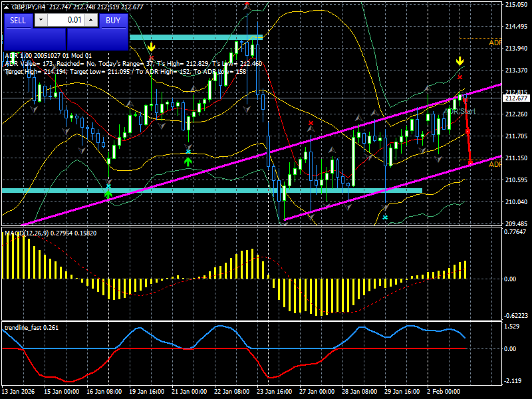Click the 214.495 price scale label
This screenshot has width=532, height=399.
click(x=516, y=27)
